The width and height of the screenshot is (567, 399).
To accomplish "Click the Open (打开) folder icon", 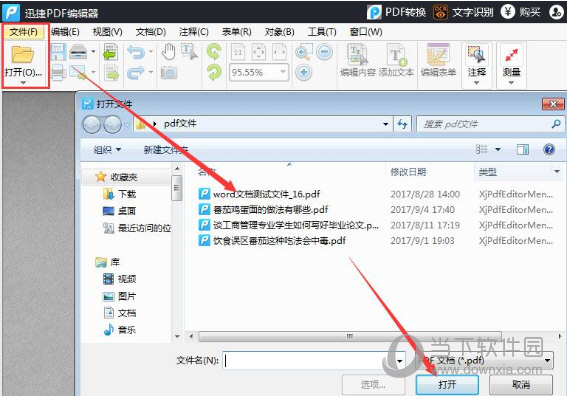I will point(22,54).
